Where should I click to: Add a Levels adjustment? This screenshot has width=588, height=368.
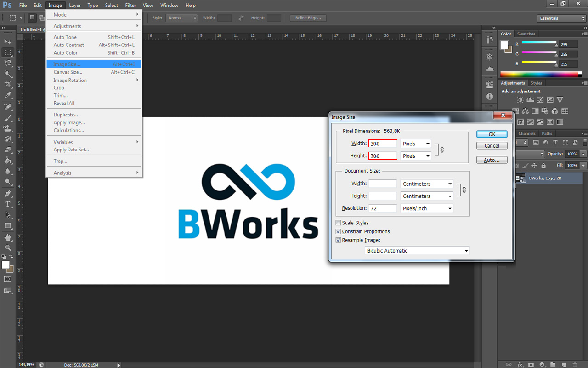click(x=530, y=100)
